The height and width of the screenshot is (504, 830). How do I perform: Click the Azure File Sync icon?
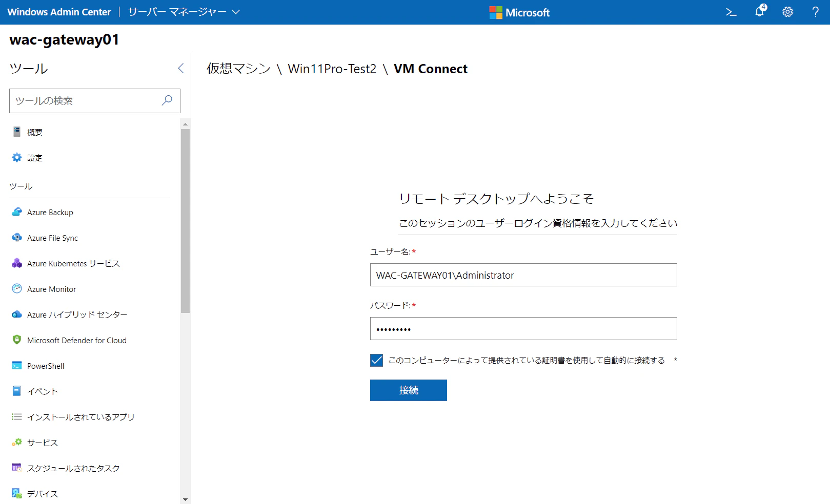[17, 237]
